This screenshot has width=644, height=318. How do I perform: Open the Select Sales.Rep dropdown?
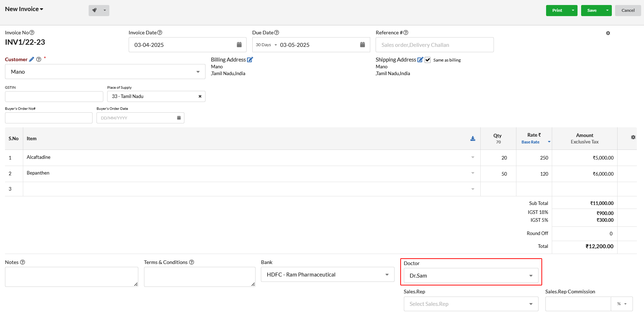tap(471, 304)
